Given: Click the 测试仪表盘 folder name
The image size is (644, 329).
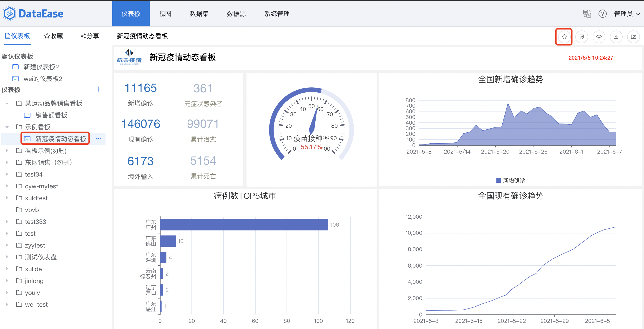Looking at the screenshot, I should [x=41, y=257].
